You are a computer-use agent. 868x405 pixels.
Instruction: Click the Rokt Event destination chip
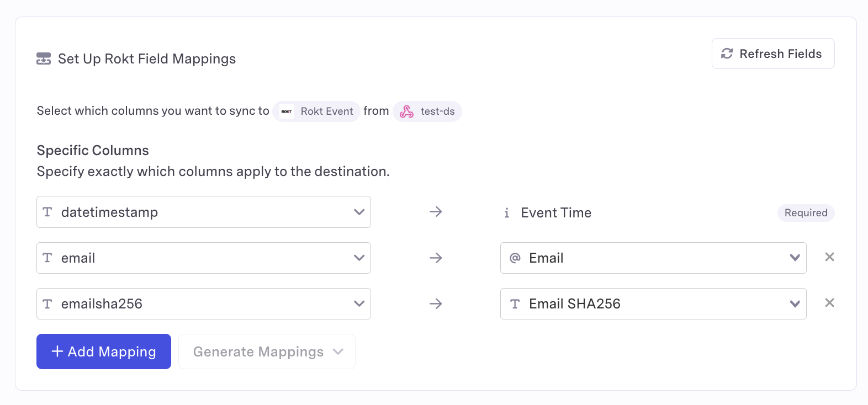[316, 111]
